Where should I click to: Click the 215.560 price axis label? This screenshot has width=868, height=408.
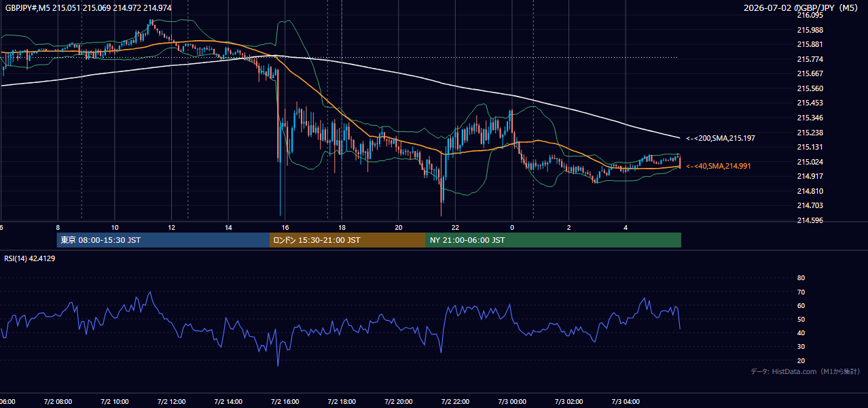[810, 88]
